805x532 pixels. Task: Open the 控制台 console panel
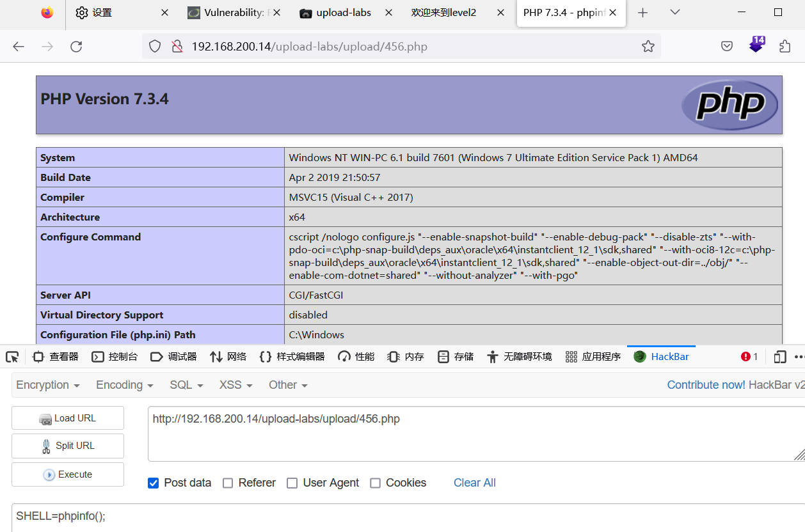click(115, 357)
